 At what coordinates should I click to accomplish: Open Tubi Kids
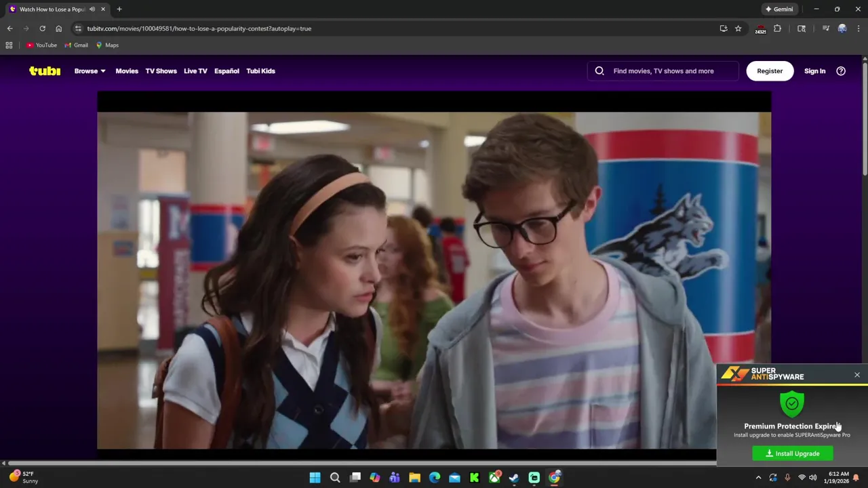coord(260,70)
